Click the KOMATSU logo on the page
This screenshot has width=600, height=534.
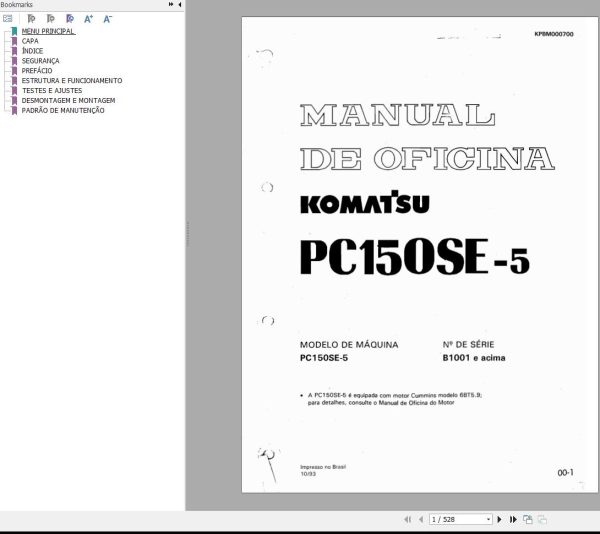tap(365, 202)
